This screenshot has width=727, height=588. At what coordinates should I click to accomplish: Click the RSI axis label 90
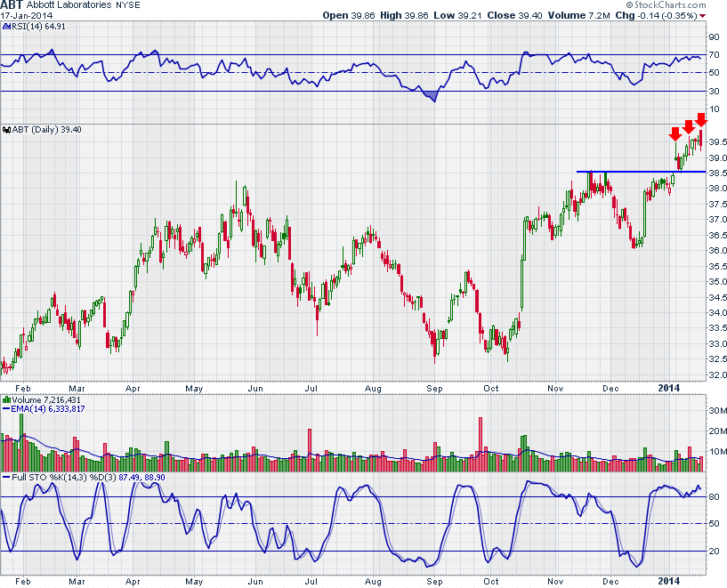pyautogui.click(x=714, y=37)
